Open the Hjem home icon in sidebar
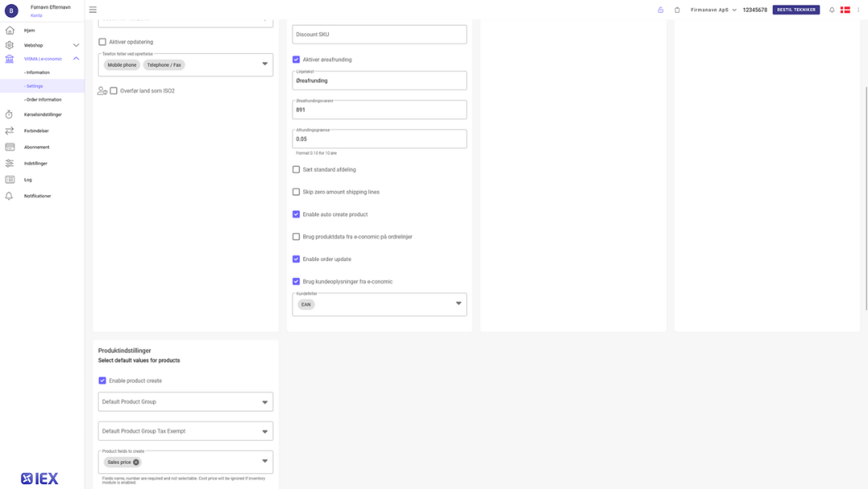The height and width of the screenshot is (489, 868). coord(10,29)
